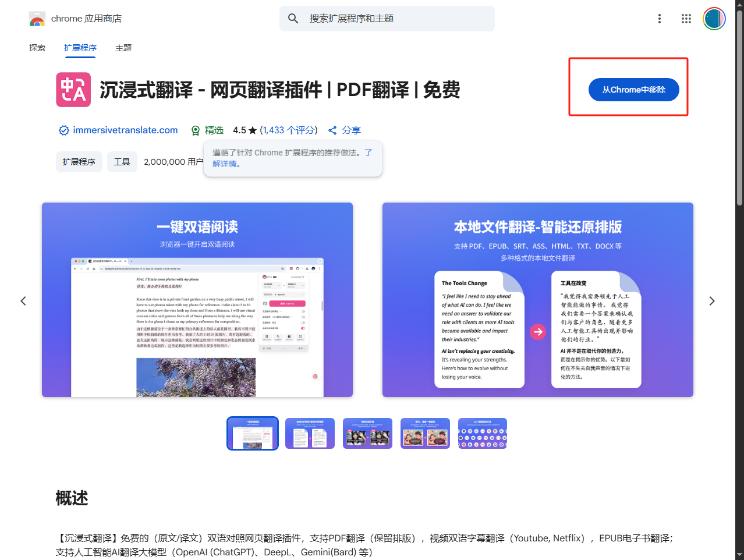This screenshot has height=560, width=744.
Task: Click the scrollbar up arrow
Action: 739,4
